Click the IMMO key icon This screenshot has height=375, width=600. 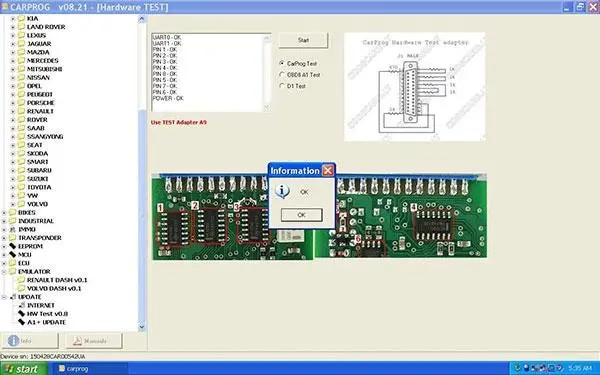pos(13,229)
